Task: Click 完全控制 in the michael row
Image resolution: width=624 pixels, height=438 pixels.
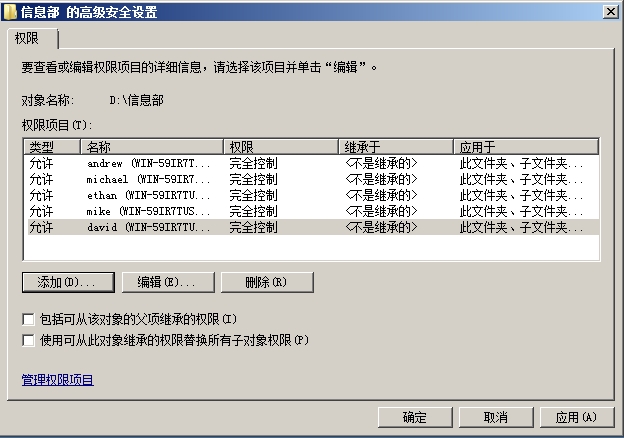Action: 253,179
